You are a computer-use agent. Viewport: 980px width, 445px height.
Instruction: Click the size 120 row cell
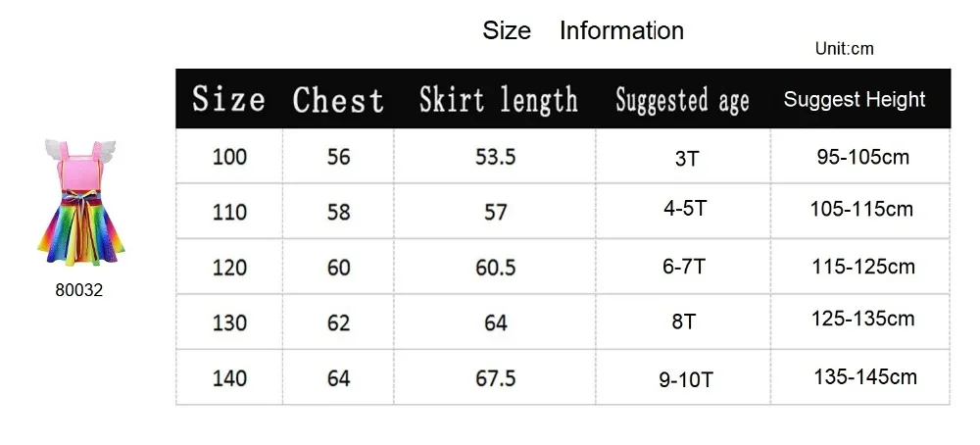pyautogui.click(x=229, y=268)
